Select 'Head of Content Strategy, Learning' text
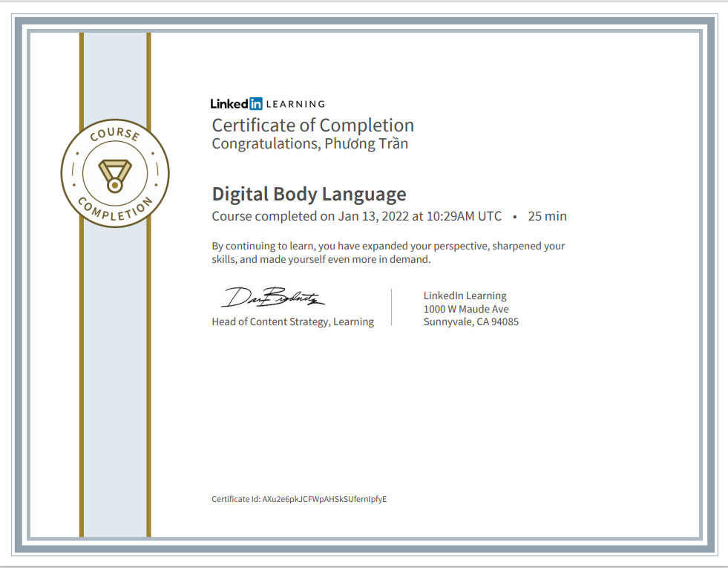728x568 pixels. pyautogui.click(x=292, y=321)
